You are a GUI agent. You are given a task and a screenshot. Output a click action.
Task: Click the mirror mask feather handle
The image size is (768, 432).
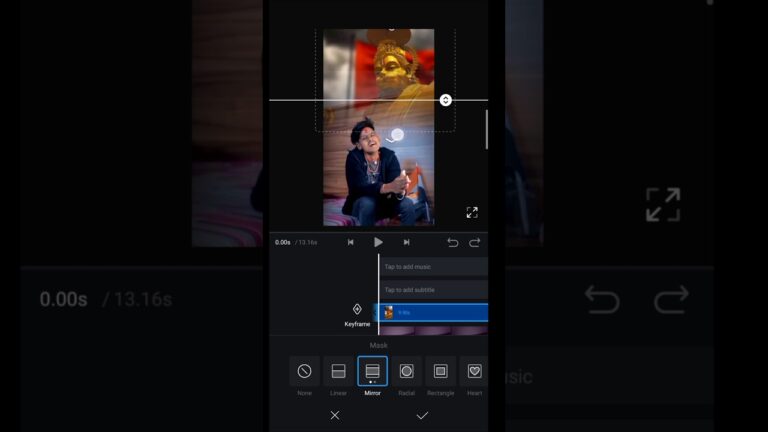coord(445,100)
